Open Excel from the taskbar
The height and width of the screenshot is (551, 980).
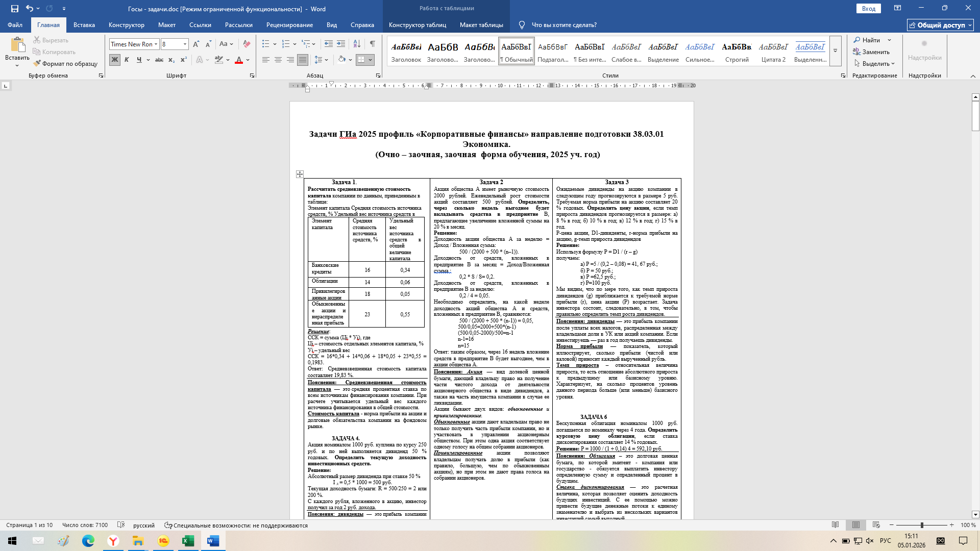click(x=188, y=541)
